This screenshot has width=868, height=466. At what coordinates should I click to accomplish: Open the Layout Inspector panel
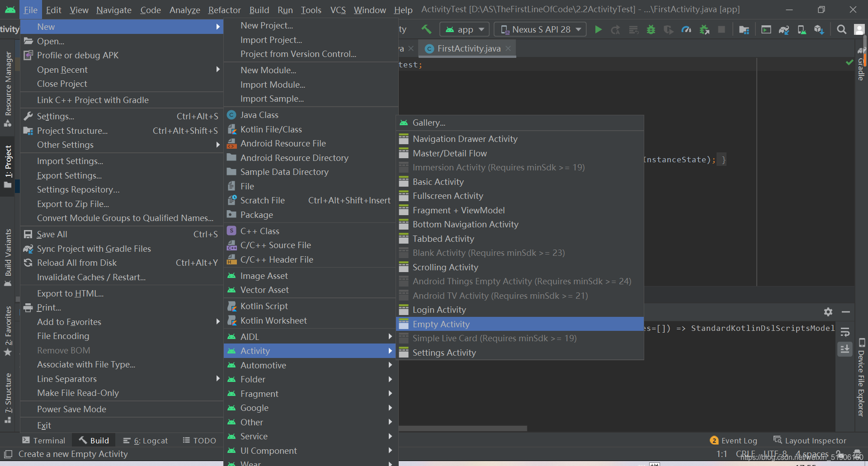point(810,440)
